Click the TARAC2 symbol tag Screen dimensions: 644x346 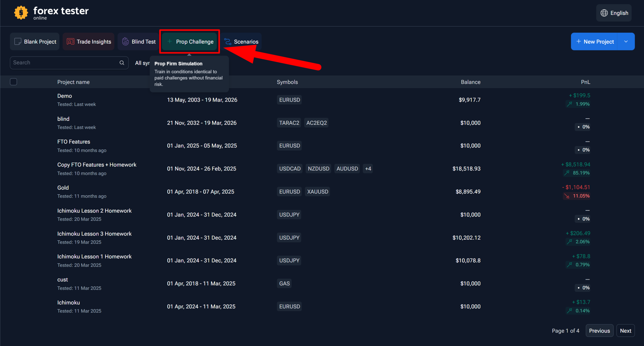point(289,123)
